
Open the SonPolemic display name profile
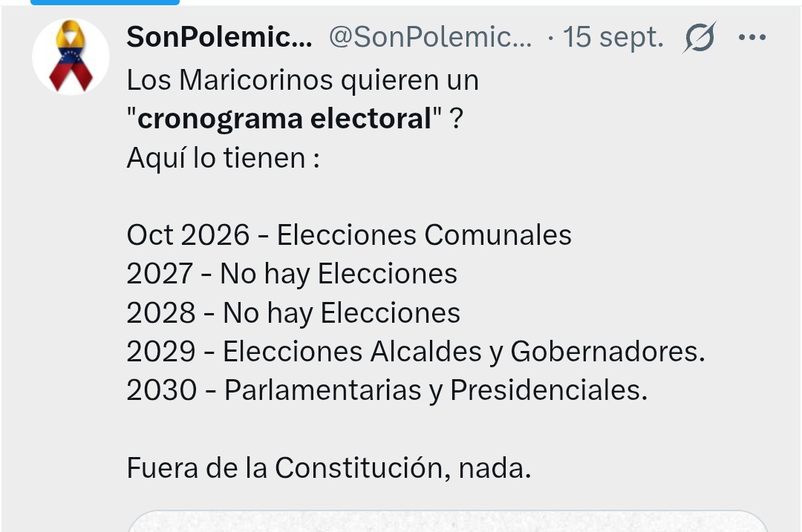[219, 37]
